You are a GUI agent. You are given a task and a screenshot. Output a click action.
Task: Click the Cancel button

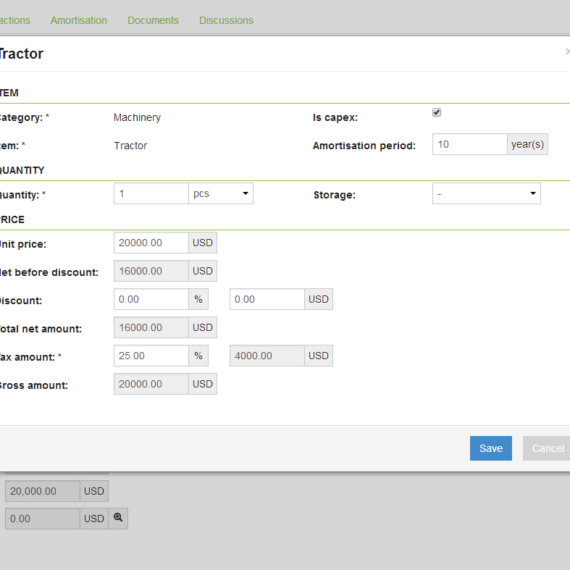click(547, 448)
